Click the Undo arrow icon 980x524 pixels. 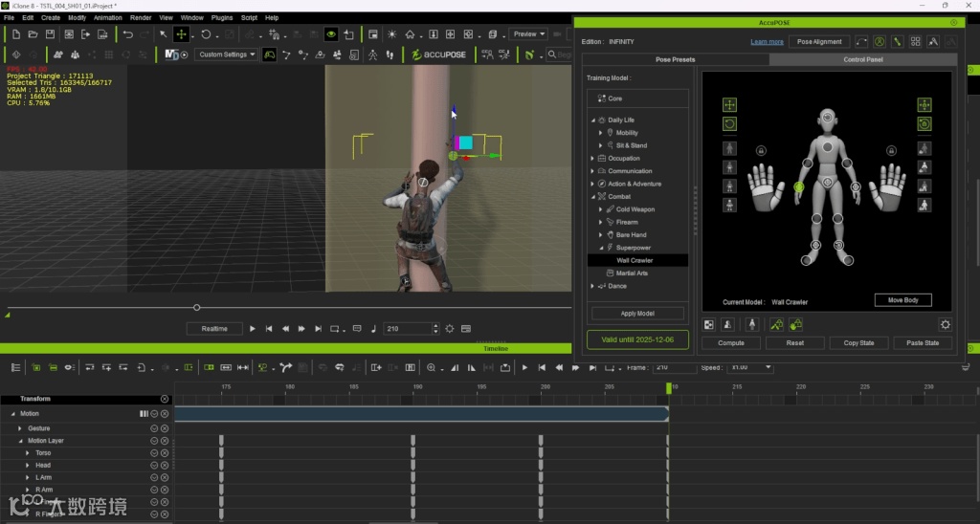[128, 34]
